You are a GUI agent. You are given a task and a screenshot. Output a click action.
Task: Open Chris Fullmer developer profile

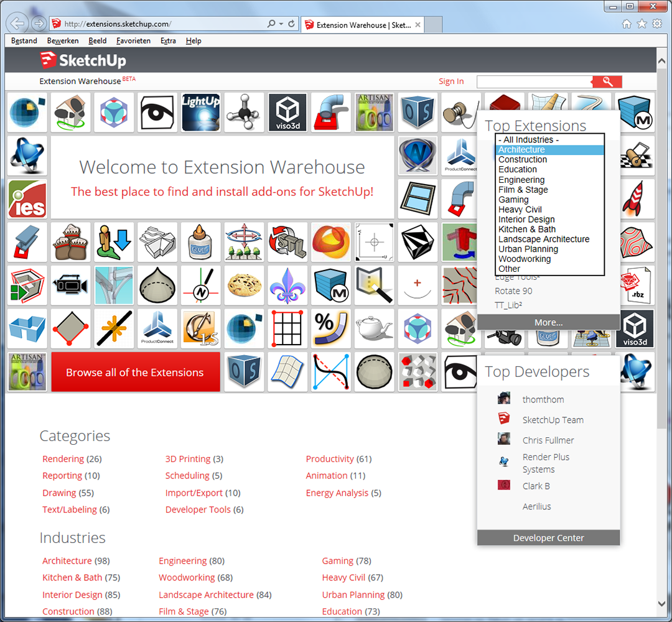tap(548, 440)
